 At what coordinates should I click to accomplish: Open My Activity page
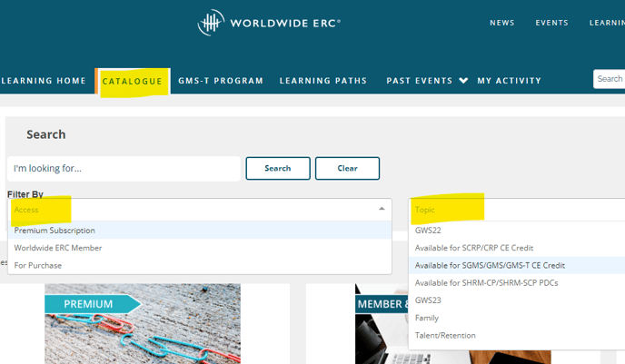pos(509,81)
